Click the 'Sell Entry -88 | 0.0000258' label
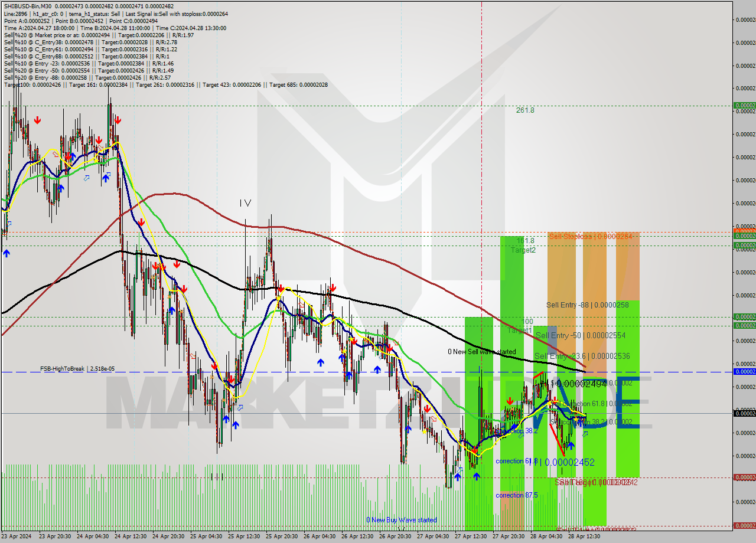This screenshot has height=543, width=756. click(x=587, y=305)
